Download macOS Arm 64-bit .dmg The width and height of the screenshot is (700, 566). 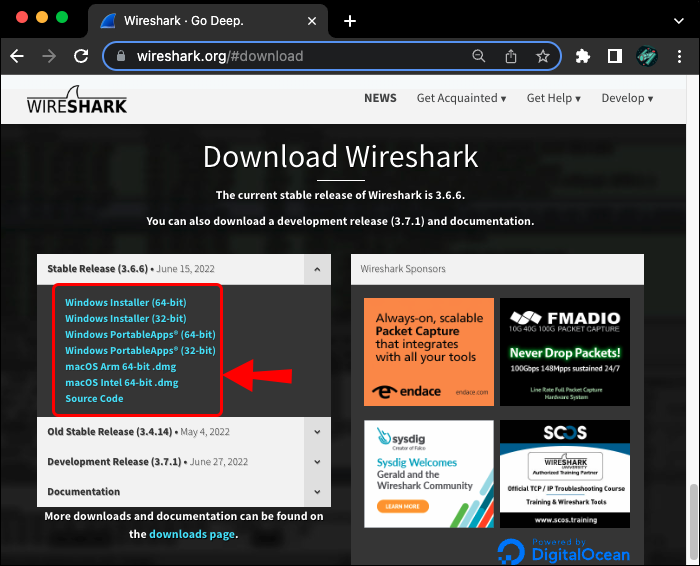[x=121, y=366]
